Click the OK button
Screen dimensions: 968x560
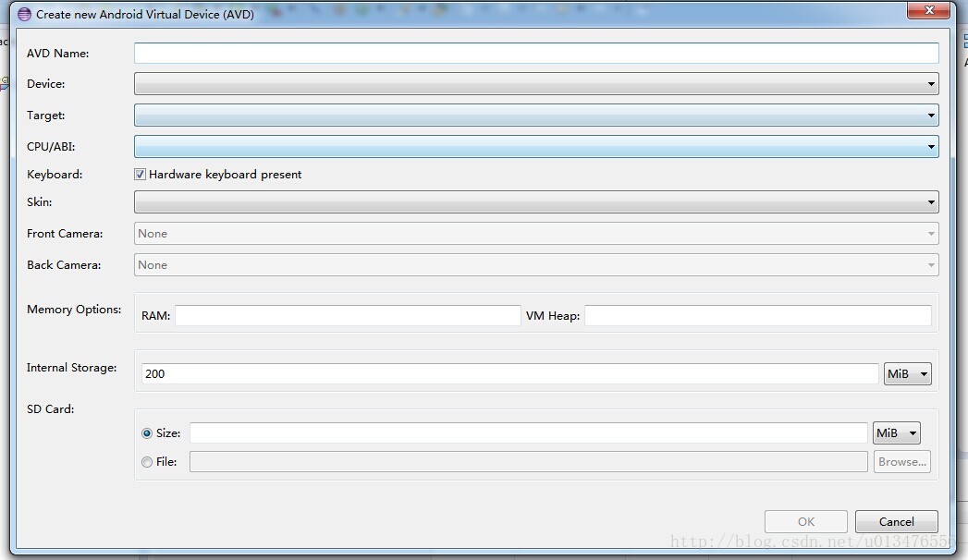click(x=805, y=522)
